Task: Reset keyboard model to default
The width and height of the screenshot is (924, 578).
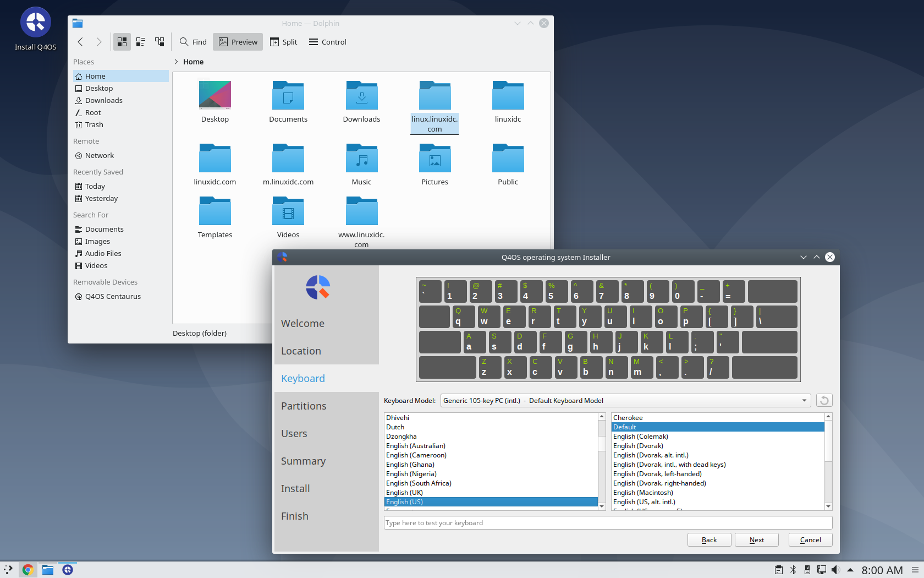Action: pos(824,400)
